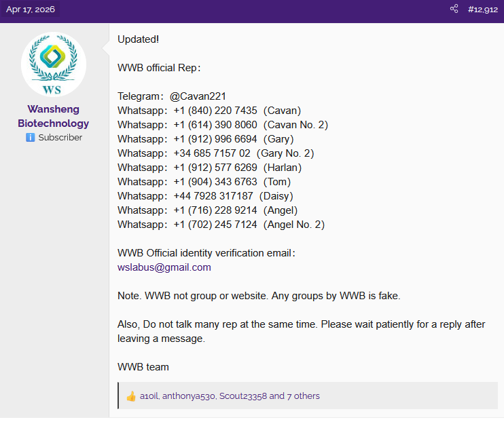This screenshot has height=422, width=504.
Task: Open the wslabus@gmail.com email link
Action: point(164,267)
